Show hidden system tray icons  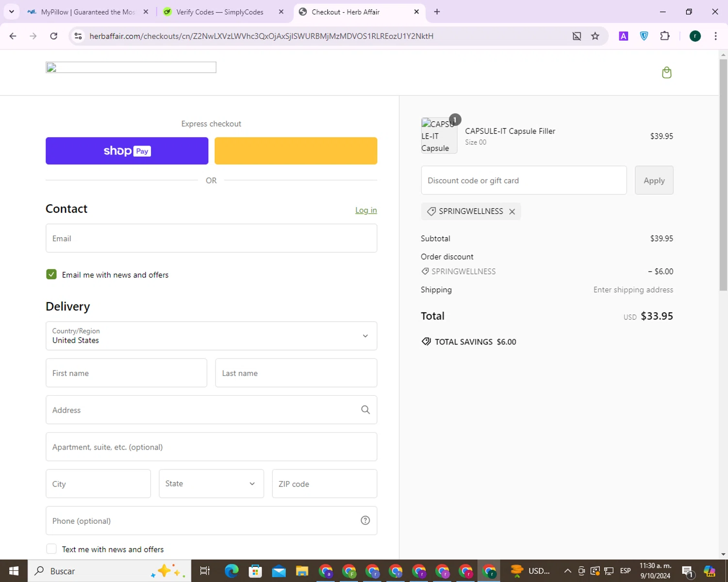click(567, 571)
